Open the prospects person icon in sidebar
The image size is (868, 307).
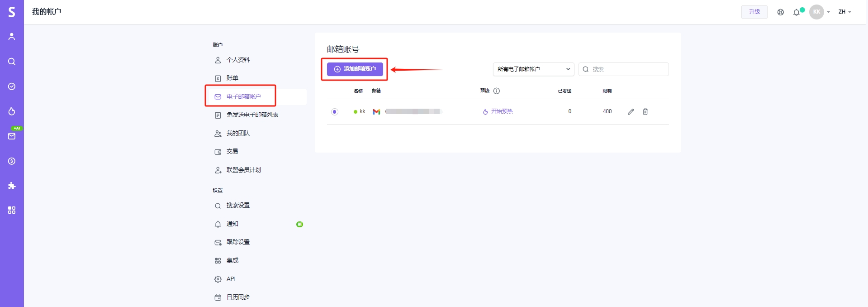point(12,37)
